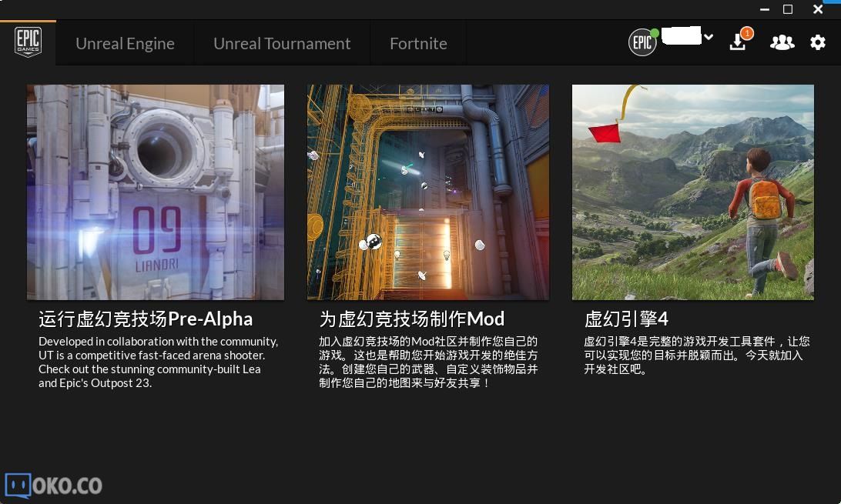Minimize the Epic Games launcher window
This screenshot has height=504, width=841.
coord(765,9)
